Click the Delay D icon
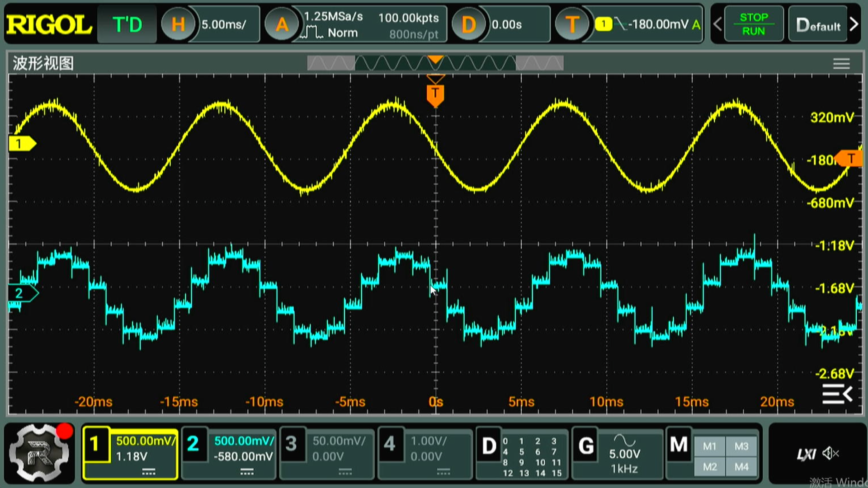The image size is (868, 488). pos(468,24)
